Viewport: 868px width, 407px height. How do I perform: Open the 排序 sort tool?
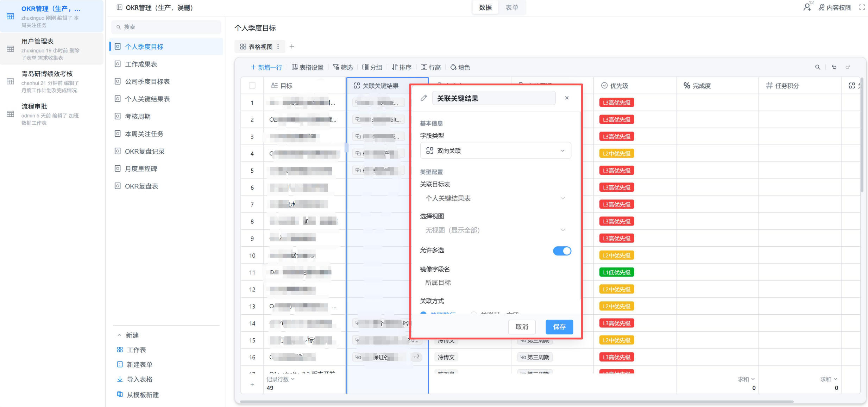(402, 67)
